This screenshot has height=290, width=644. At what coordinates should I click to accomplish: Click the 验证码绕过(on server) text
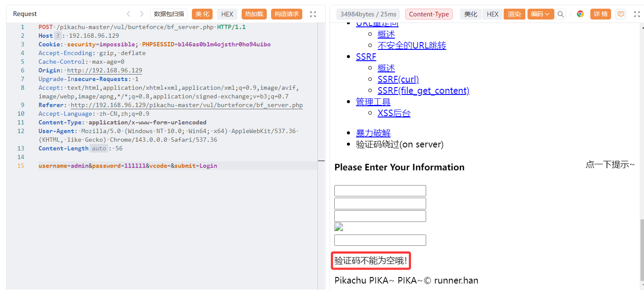(400, 144)
